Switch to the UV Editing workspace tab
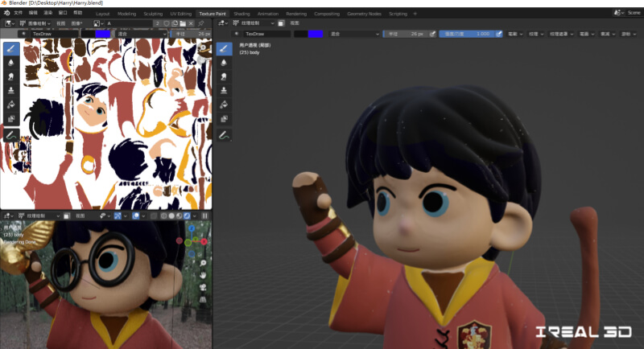The image size is (644, 349). 180,14
